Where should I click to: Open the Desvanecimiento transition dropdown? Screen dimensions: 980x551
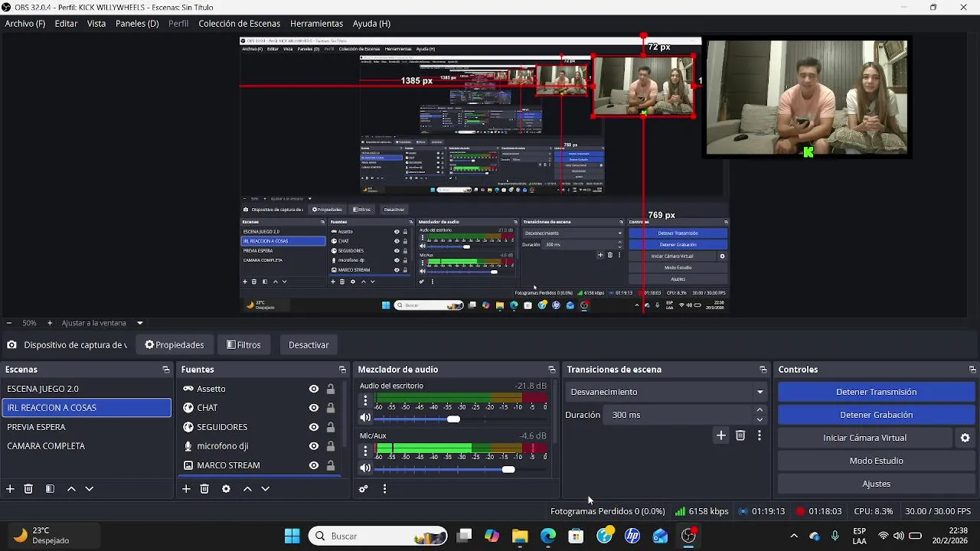(x=666, y=392)
